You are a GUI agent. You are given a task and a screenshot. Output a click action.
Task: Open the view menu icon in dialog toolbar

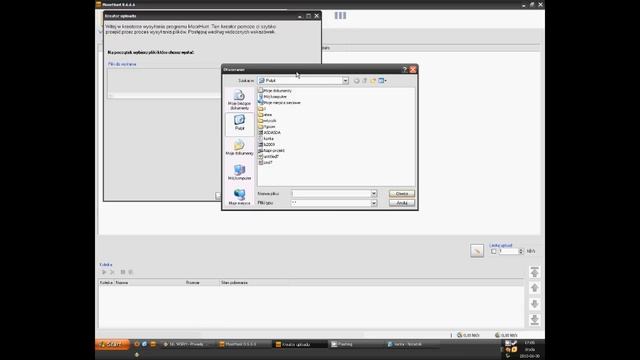pyautogui.click(x=382, y=81)
